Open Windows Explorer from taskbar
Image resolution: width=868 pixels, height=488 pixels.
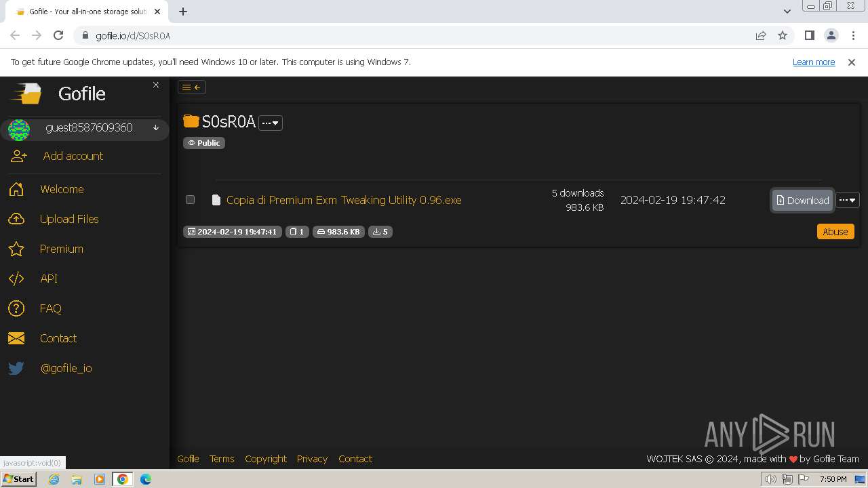[77, 479]
